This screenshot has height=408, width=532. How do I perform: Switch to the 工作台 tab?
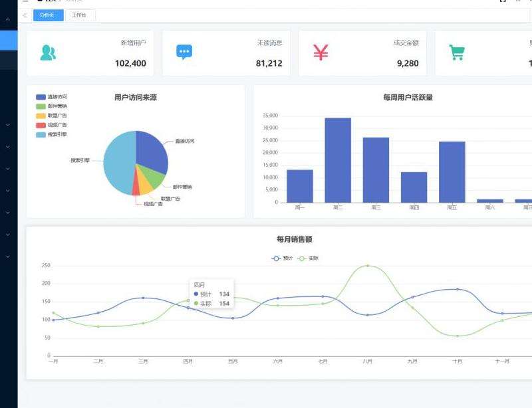pos(80,15)
